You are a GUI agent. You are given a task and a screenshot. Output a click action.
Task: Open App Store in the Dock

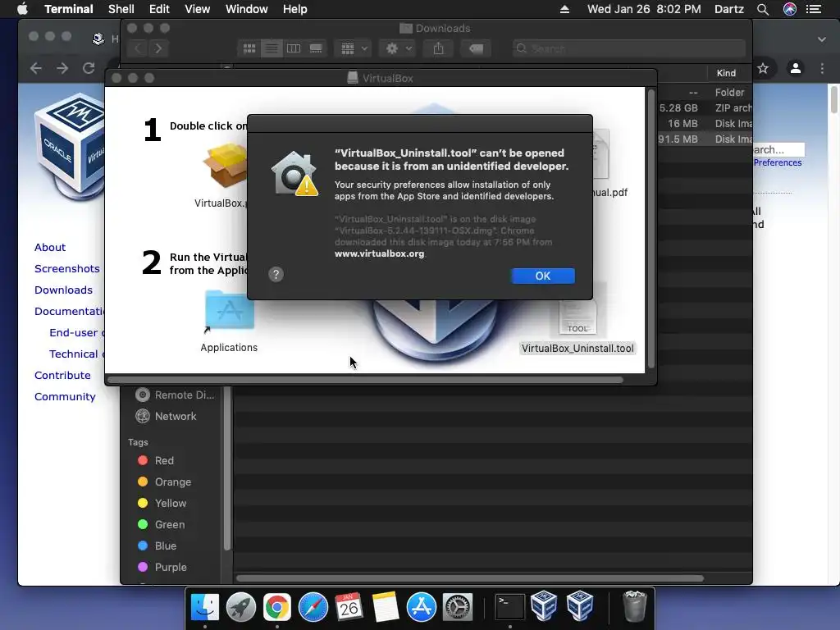click(421, 607)
